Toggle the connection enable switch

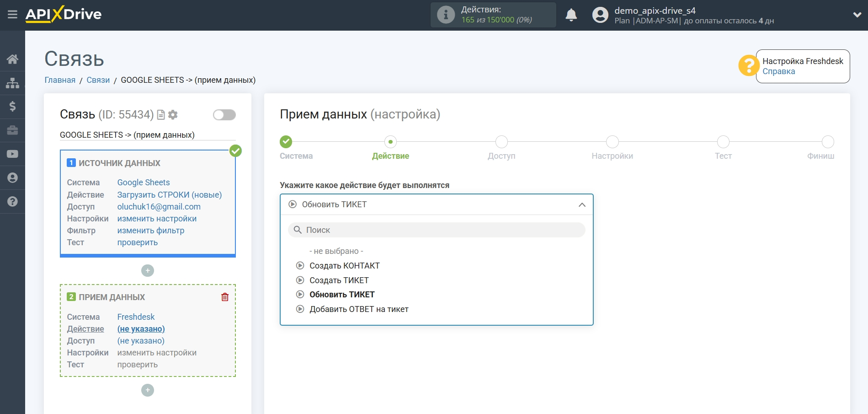point(224,115)
